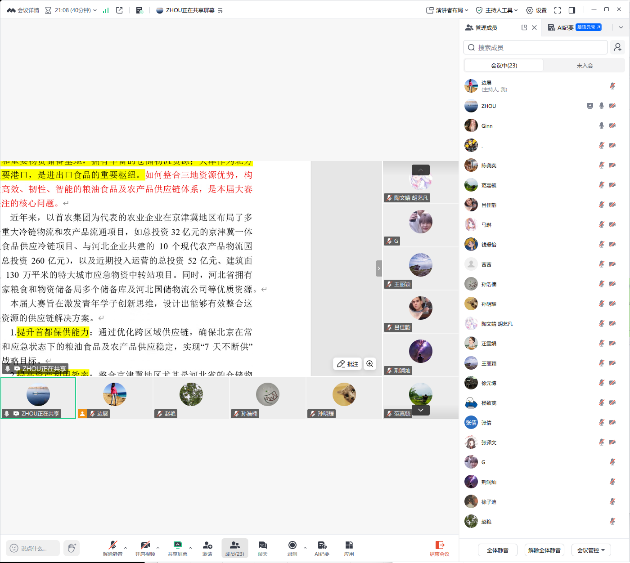This screenshot has width=630, height=563.
Task: Click the red leave meeting icon
Action: 439,546
